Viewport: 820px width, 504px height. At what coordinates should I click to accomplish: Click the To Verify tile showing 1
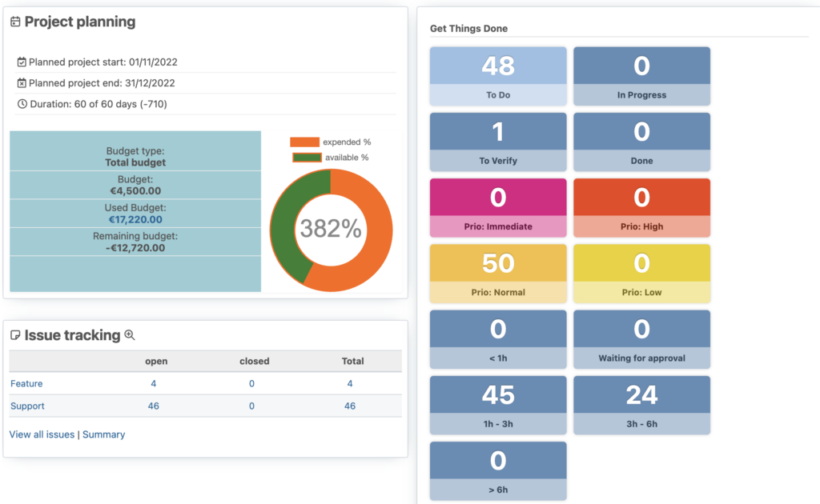coord(497,142)
